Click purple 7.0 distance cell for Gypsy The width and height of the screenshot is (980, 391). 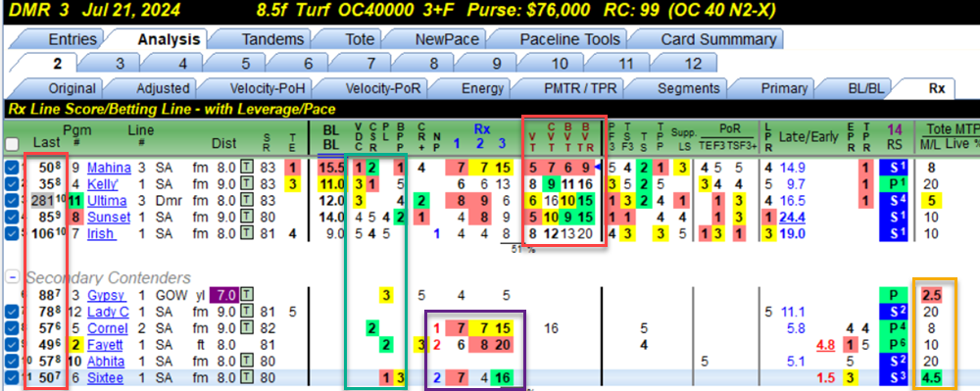pos(223,295)
